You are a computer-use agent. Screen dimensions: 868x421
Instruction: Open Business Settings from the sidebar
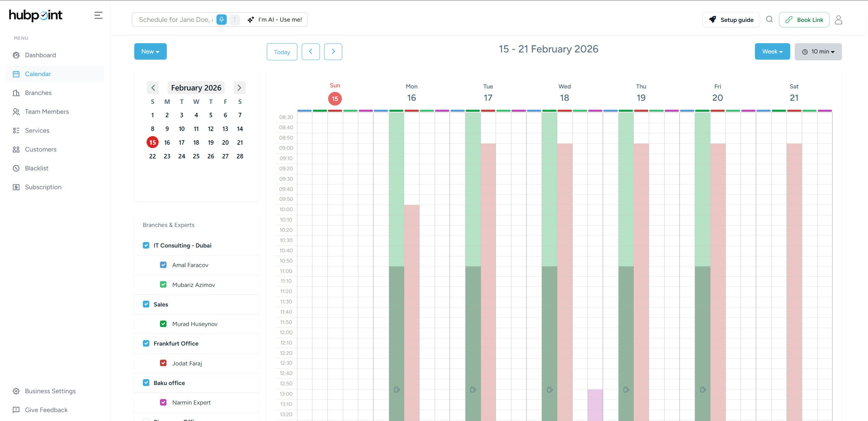(50, 391)
